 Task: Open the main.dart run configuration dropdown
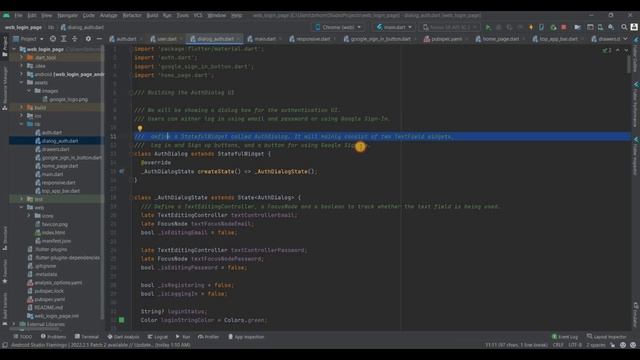pyautogui.click(x=394, y=27)
